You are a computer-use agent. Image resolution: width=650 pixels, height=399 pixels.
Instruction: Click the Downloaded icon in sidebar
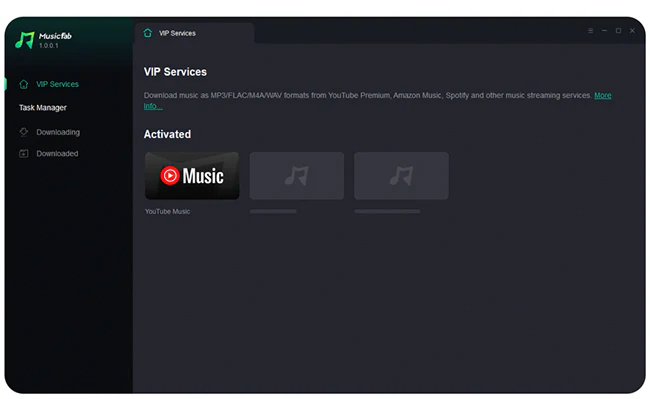(x=24, y=153)
